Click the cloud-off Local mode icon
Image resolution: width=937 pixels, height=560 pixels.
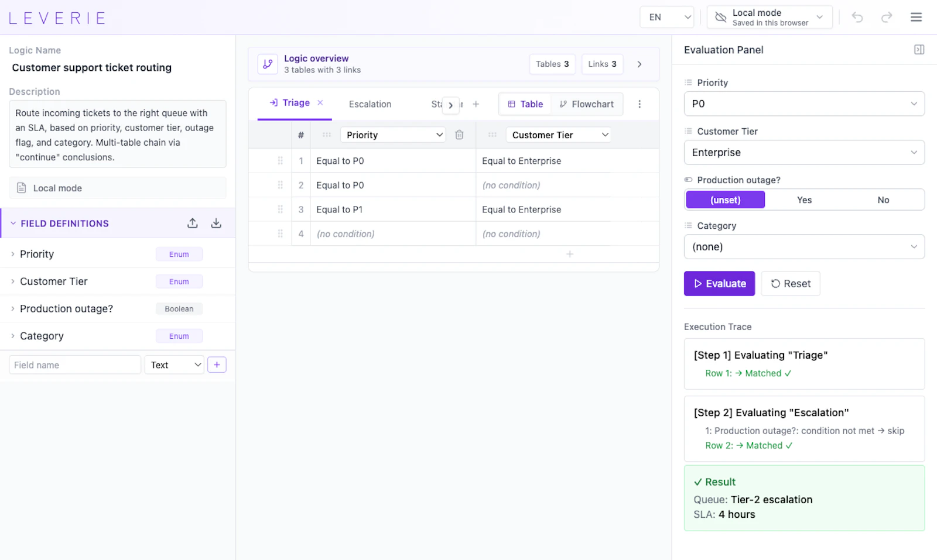point(721,17)
